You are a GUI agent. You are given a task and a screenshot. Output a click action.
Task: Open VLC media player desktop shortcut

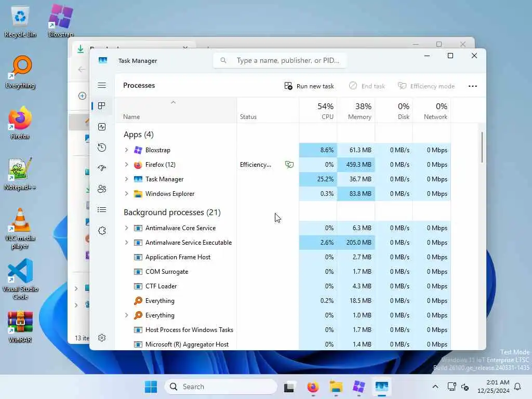20,229
